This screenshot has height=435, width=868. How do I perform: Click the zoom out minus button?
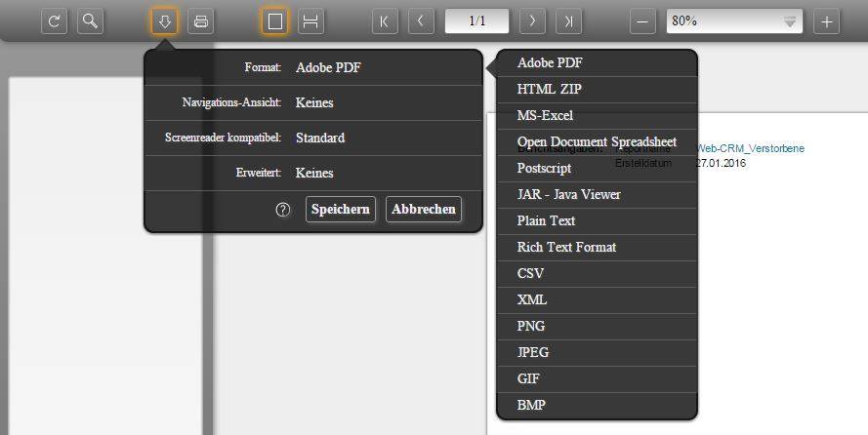[642, 21]
